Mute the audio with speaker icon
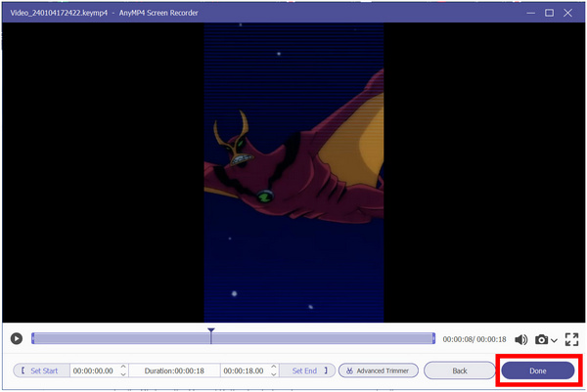Image resolution: width=587 pixels, height=392 pixels. [520, 339]
